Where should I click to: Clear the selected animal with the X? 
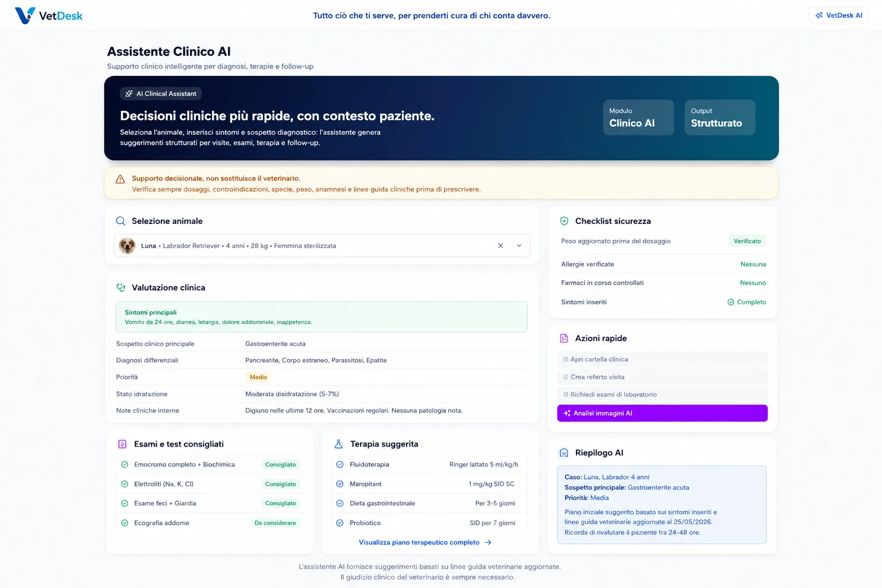(500, 246)
